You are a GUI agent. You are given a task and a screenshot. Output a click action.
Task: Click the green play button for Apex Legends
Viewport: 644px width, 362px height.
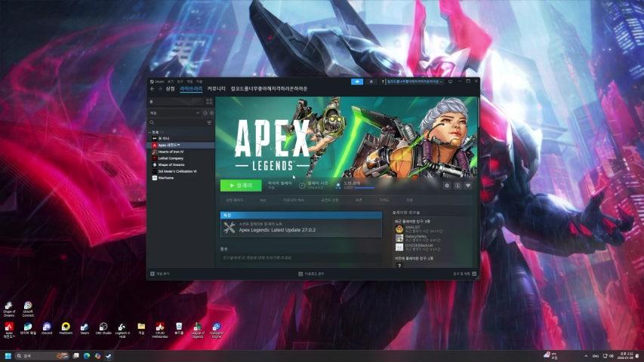[x=241, y=186]
